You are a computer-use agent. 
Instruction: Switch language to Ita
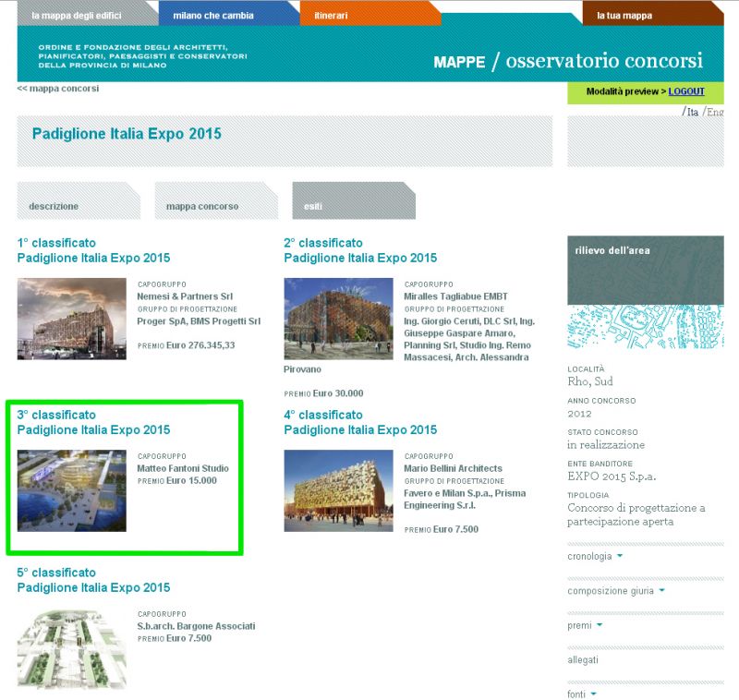pos(691,112)
